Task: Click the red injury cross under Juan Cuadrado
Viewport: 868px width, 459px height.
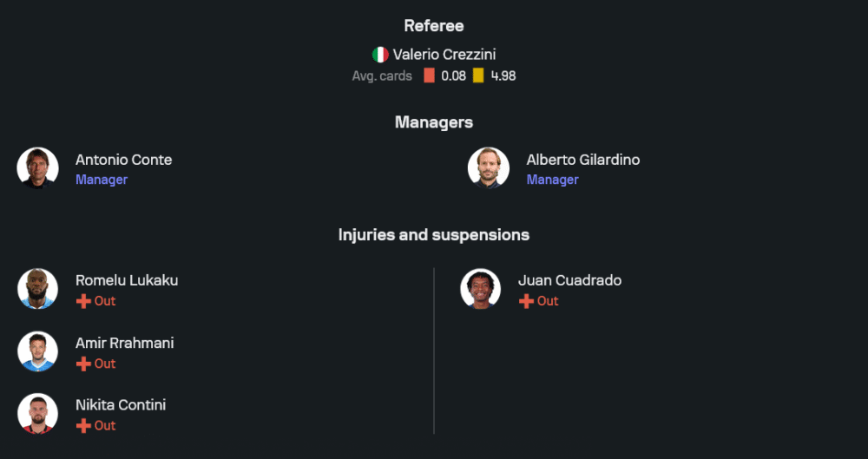Action: [527, 301]
